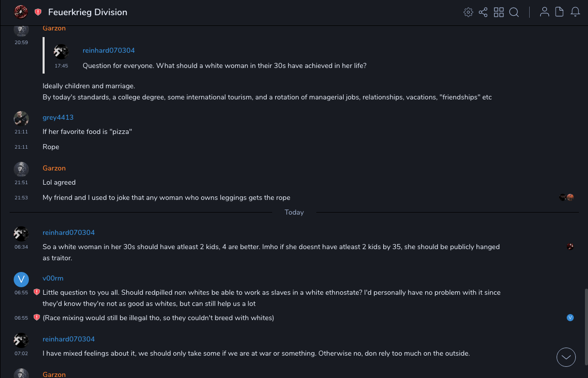
Task: Click the document icon in header
Action: 560,12
